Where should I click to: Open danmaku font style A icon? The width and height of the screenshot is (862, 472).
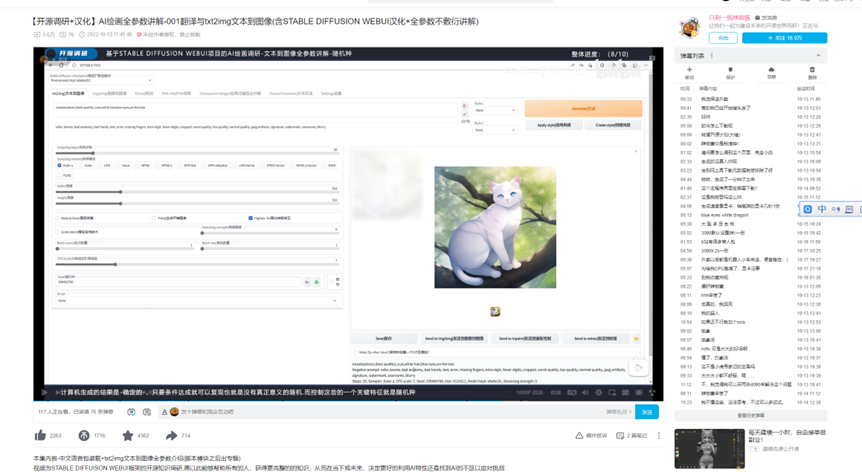point(164,412)
